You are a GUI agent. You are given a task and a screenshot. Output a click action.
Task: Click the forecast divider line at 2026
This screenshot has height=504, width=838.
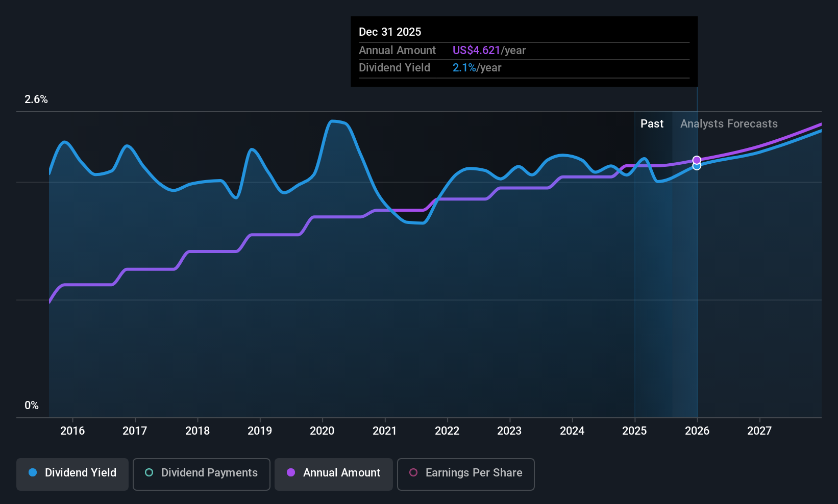coord(697,255)
